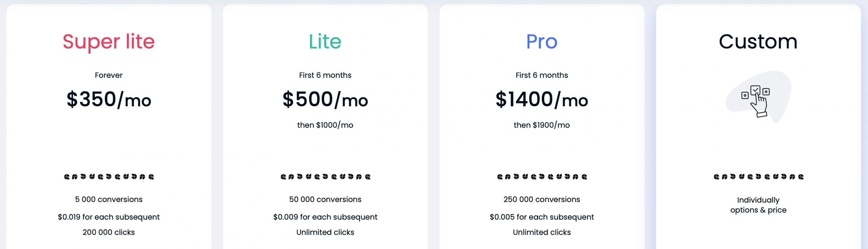The width and height of the screenshot is (868, 249).
Task: Select the Super lite plan title
Action: (109, 42)
